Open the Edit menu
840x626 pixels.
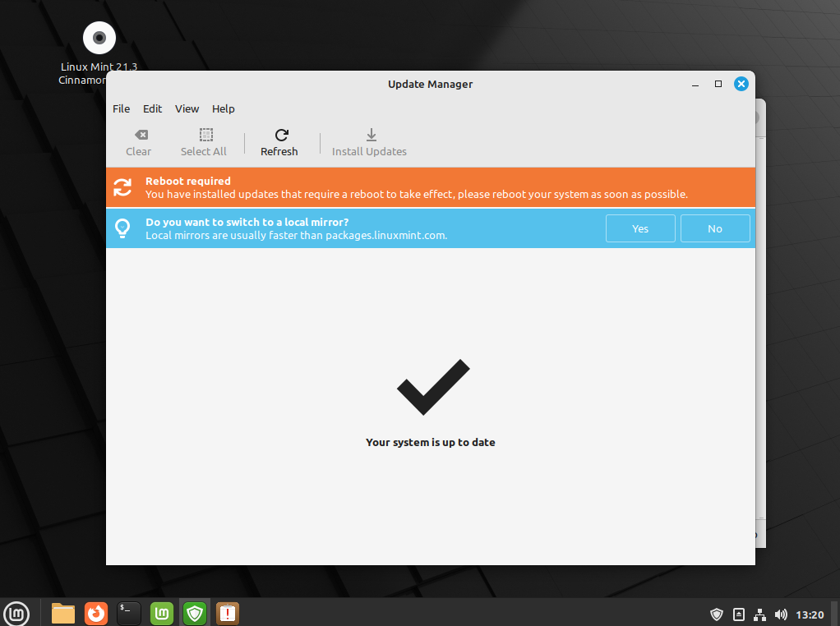pyautogui.click(x=152, y=108)
